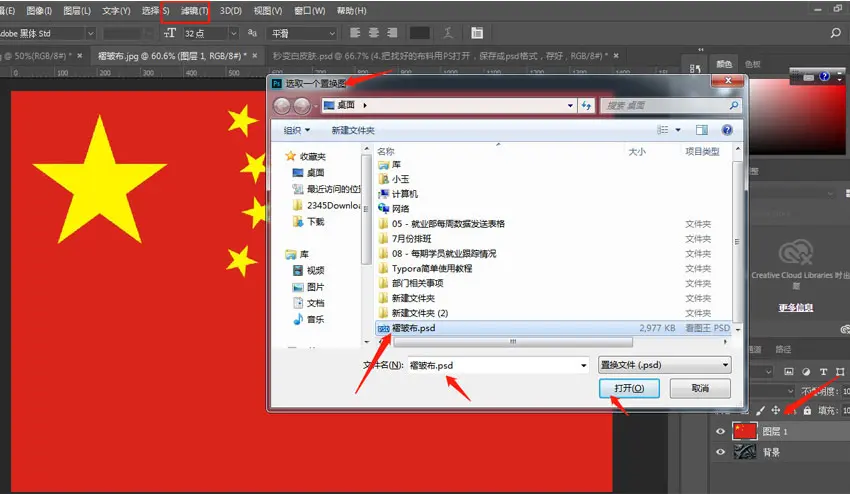Open the 视图(V) view menu
Viewport: 850px width, 494px height.
tap(268, 11)
